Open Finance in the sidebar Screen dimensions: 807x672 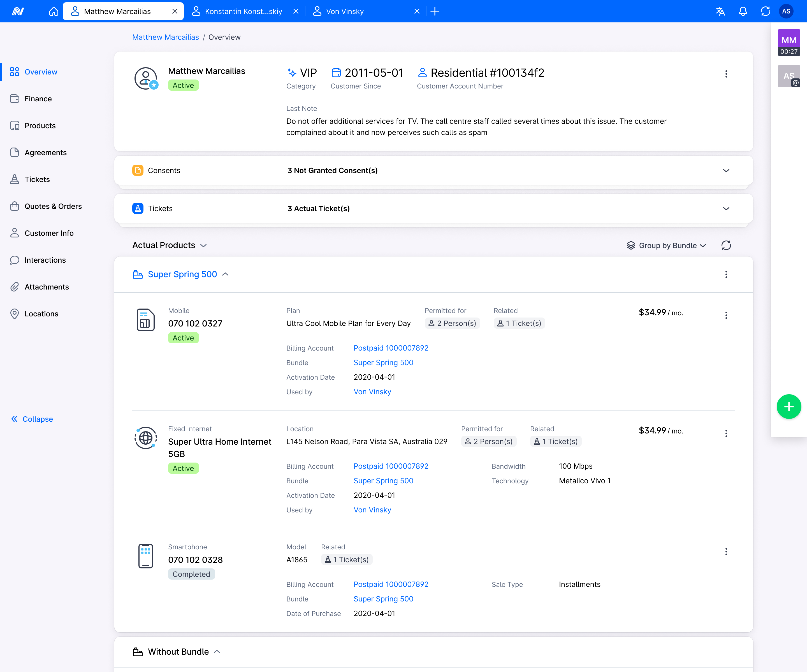38,99
